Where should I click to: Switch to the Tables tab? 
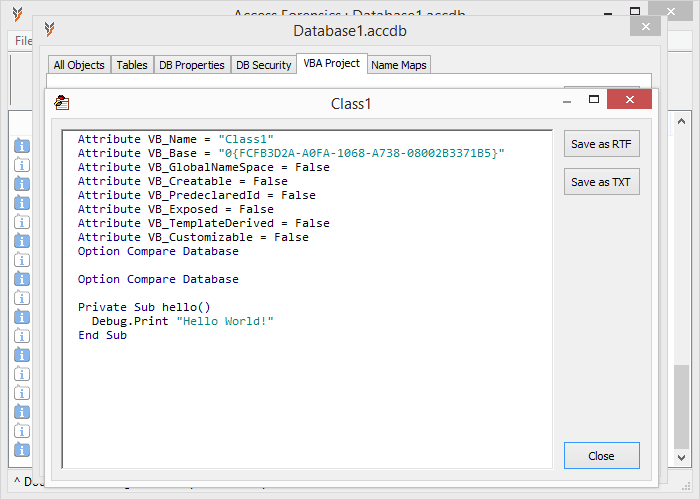tap(132, 65)
